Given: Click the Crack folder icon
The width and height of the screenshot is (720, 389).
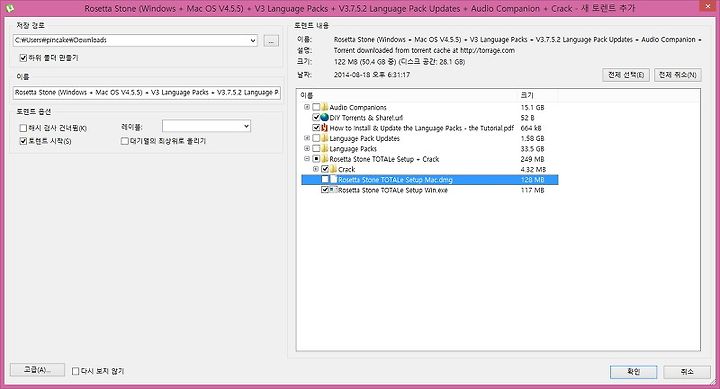Looking at the screenshot, I should coord(333,169).
